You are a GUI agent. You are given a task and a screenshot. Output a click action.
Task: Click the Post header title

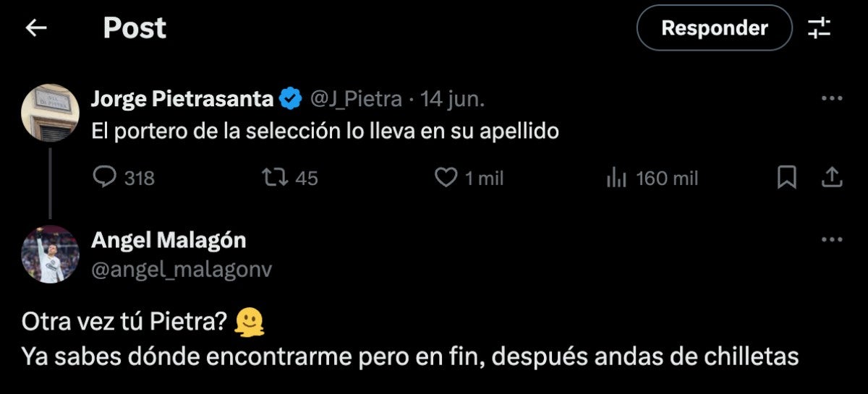[135, 28]
